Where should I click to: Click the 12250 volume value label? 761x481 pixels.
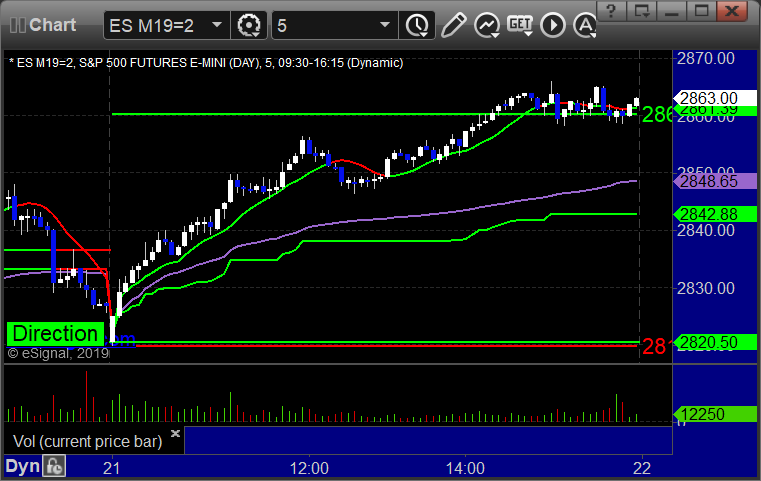point(715,414)
